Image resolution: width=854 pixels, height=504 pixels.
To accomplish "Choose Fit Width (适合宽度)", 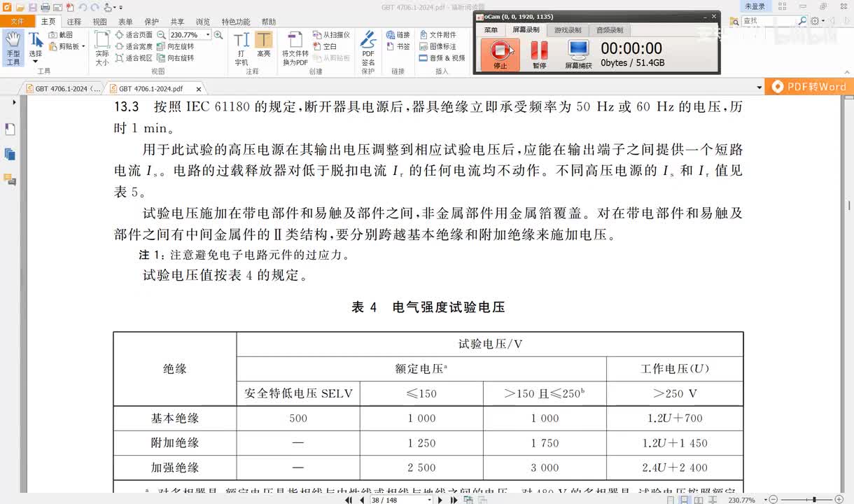I will tap(134, 46).
